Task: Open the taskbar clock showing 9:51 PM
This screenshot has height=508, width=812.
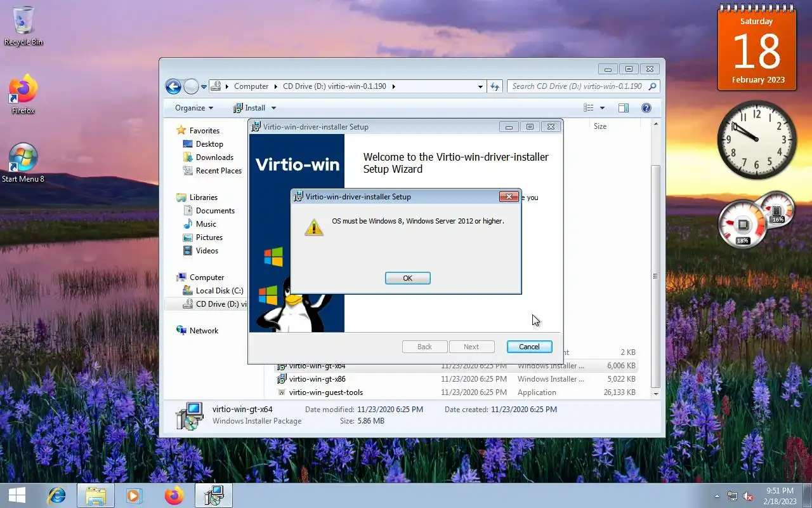Action: pos(778,496)
